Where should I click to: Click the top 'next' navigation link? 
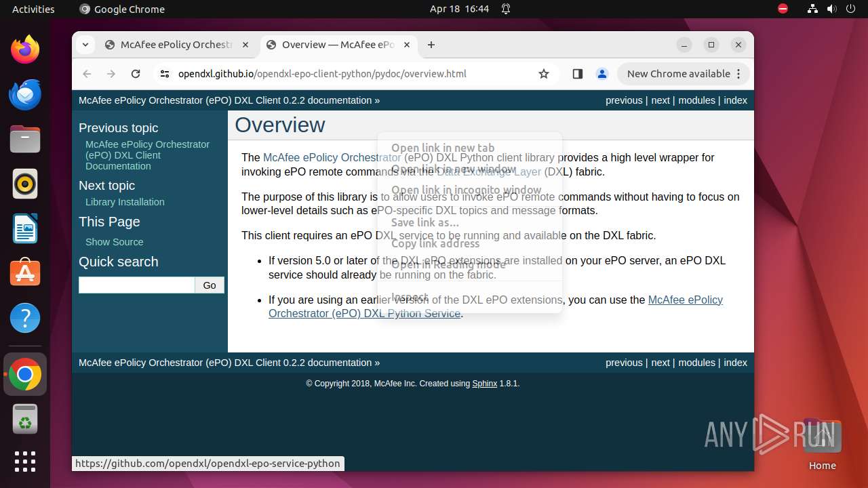click(660, 100)
